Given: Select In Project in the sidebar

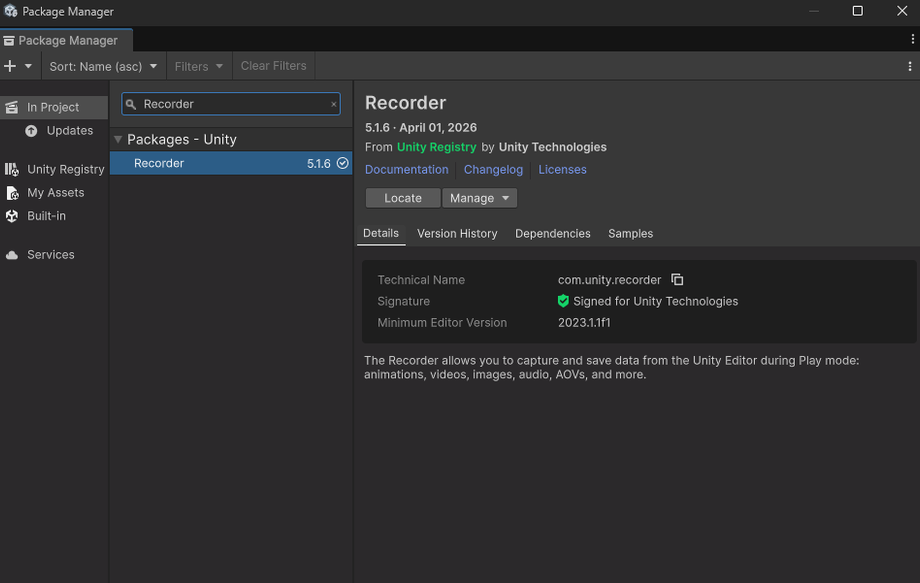Looking at the screenshot, I should click(x=54, y=107).
